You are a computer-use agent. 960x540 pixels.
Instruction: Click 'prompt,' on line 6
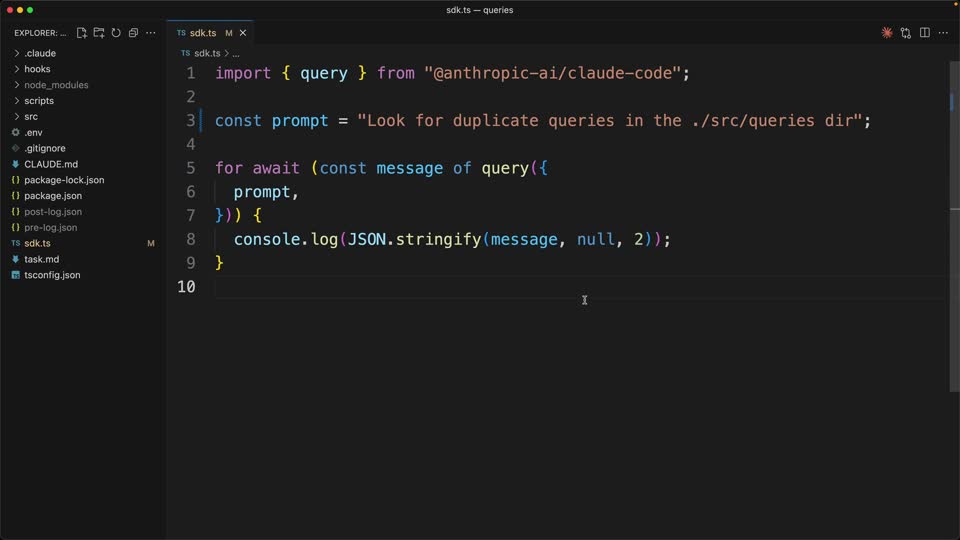[x=266, y=192]
